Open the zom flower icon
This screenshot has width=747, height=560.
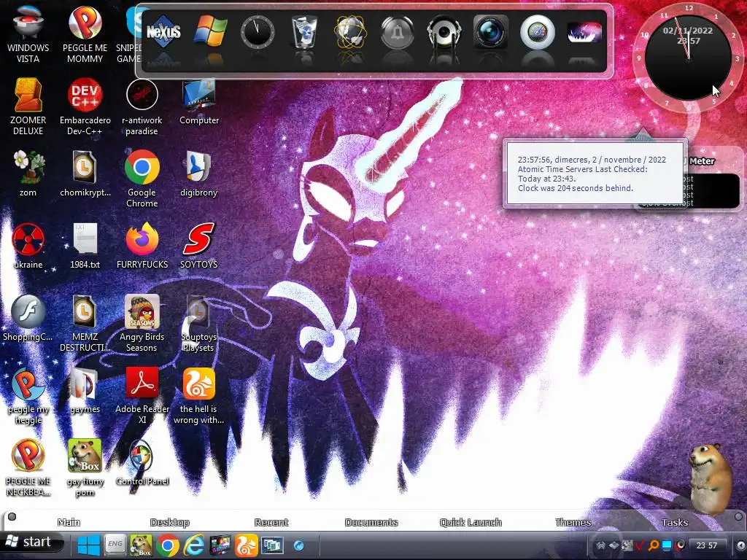(28, 174)
